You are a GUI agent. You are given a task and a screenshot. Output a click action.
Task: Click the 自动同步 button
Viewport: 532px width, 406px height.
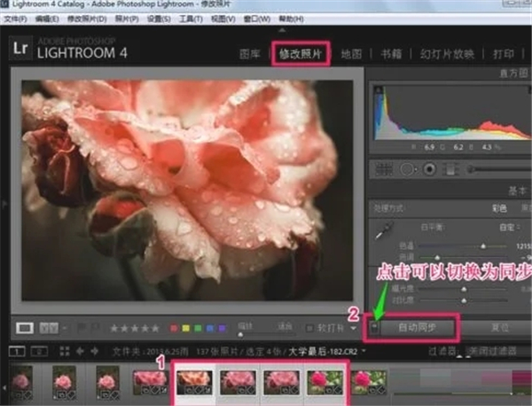pyautogui.click(x=418, y=328)
